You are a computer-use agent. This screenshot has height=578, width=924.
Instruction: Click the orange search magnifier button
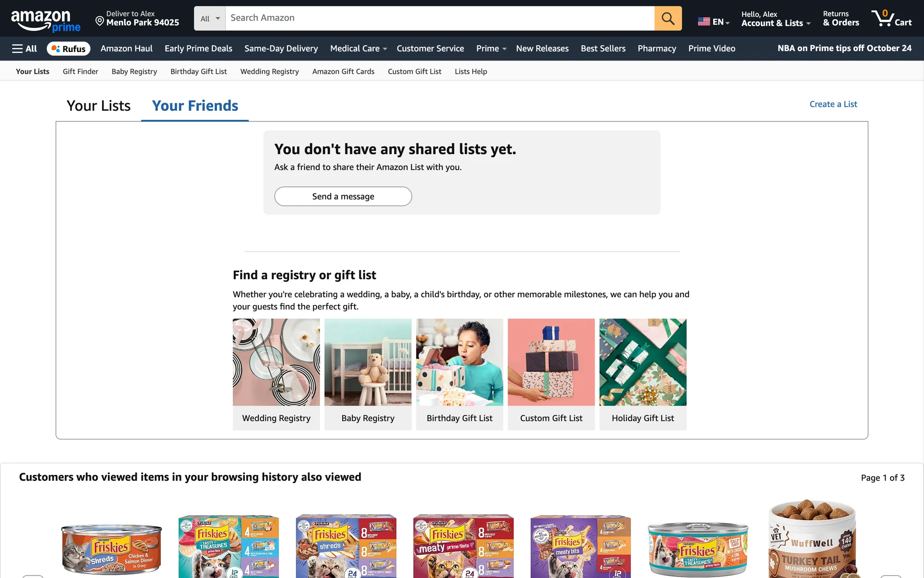tap(667, 18)
